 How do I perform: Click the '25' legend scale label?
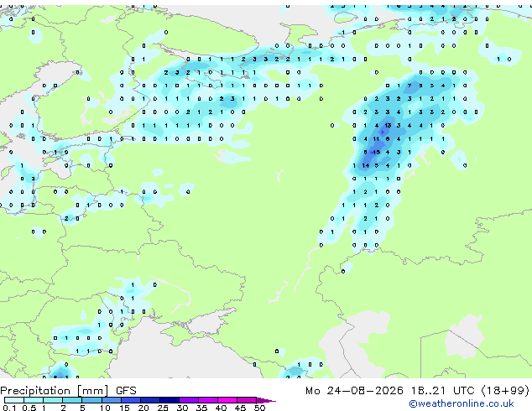[163, 408]
